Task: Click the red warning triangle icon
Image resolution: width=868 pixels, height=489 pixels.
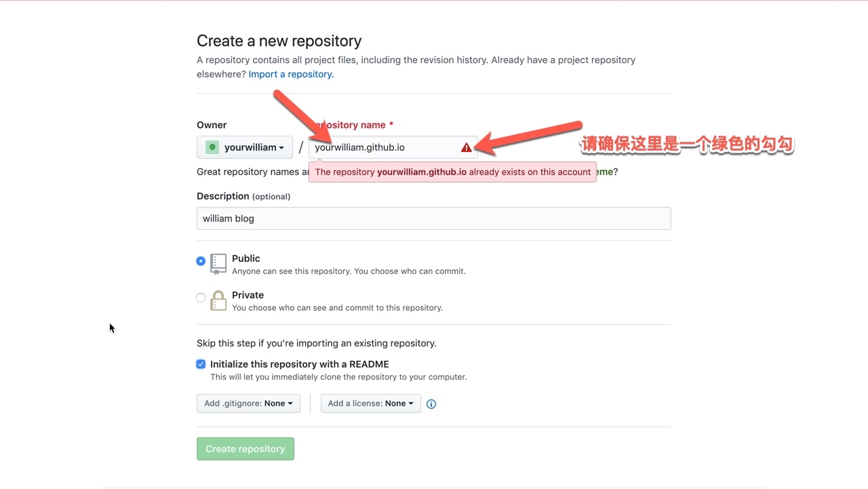Action: (x=467, y=147)
